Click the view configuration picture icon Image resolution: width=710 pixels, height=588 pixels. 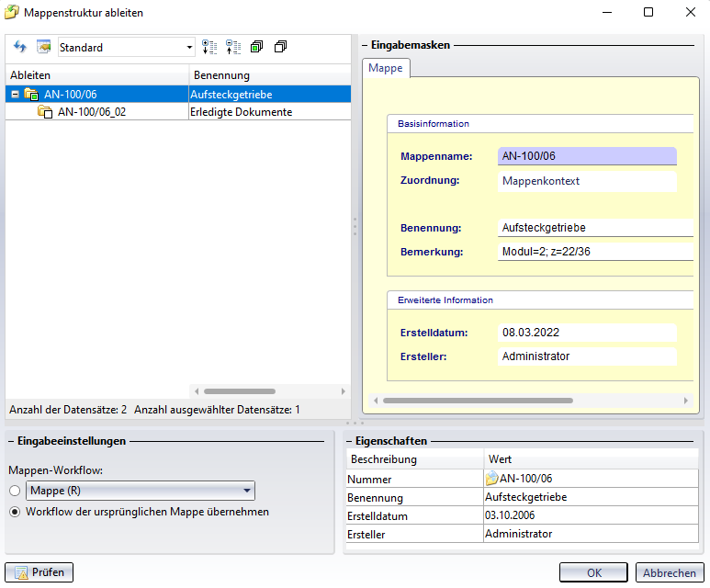tap(42, 47)
